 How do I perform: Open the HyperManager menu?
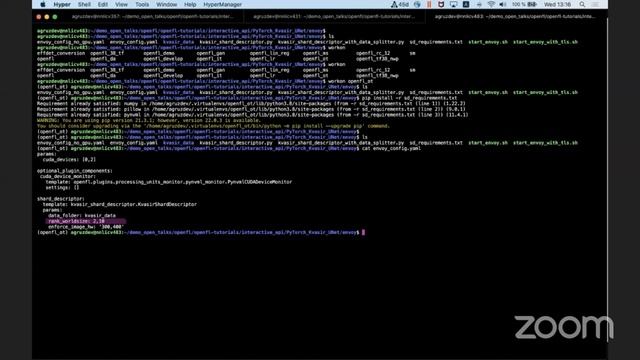(222, 4)
